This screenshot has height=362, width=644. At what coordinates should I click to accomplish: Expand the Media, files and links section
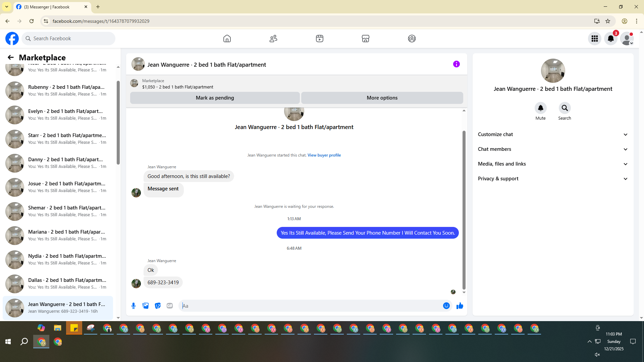[x=553, y=164]
